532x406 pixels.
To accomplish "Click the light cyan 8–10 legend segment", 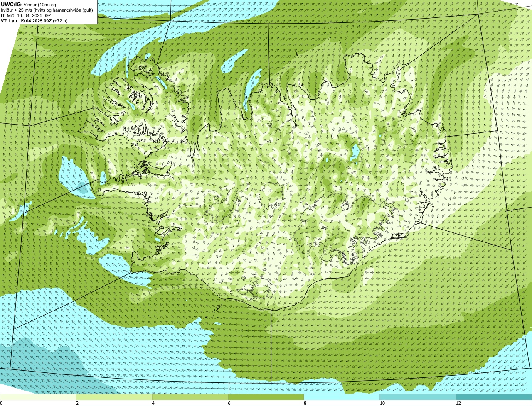I will click(342, 397).
